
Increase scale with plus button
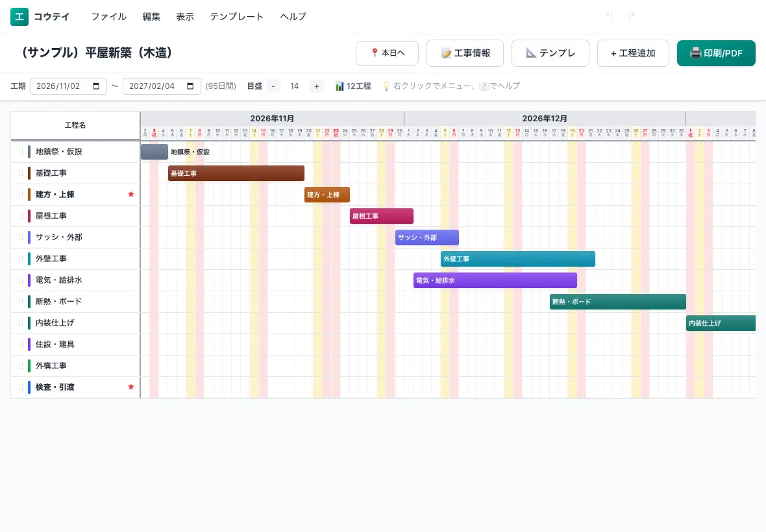[x=317, y=86]
